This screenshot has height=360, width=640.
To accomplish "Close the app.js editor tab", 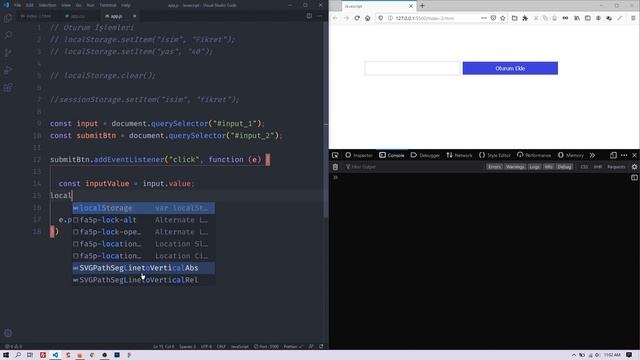I will (x=134, y=16).
